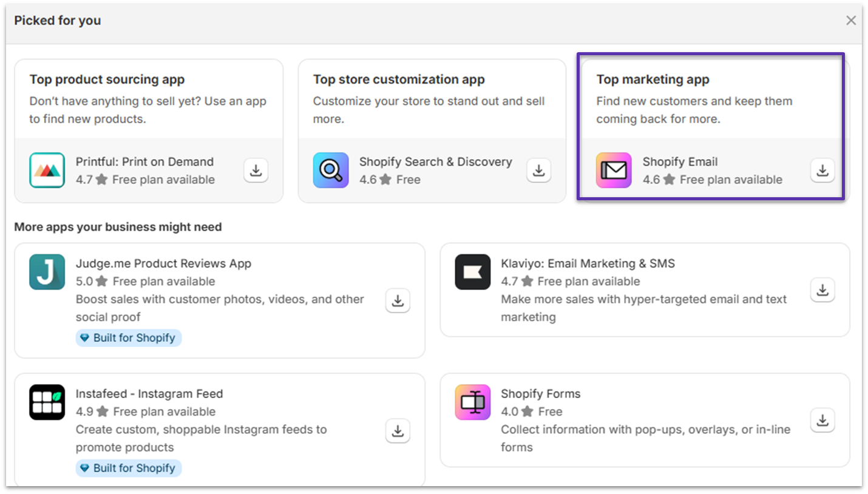Click Judge.me description about customer photos
Screen dimensions: 868x494
coord(220,308)
